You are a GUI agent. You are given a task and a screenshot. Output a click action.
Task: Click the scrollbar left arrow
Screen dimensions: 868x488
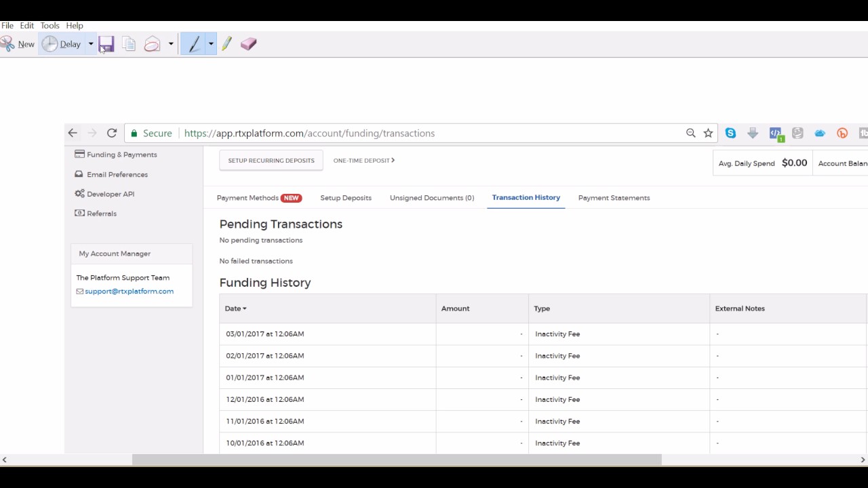(x=5, y=460)
